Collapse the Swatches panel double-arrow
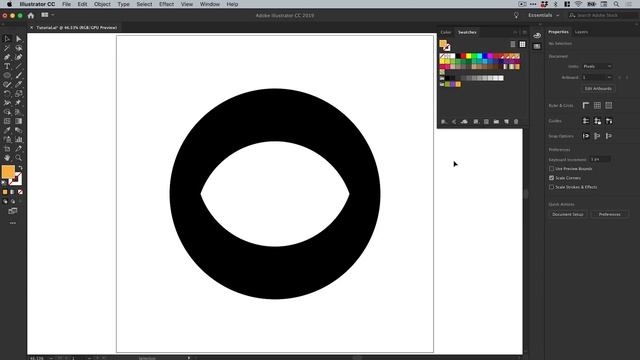 coord(515,32)
